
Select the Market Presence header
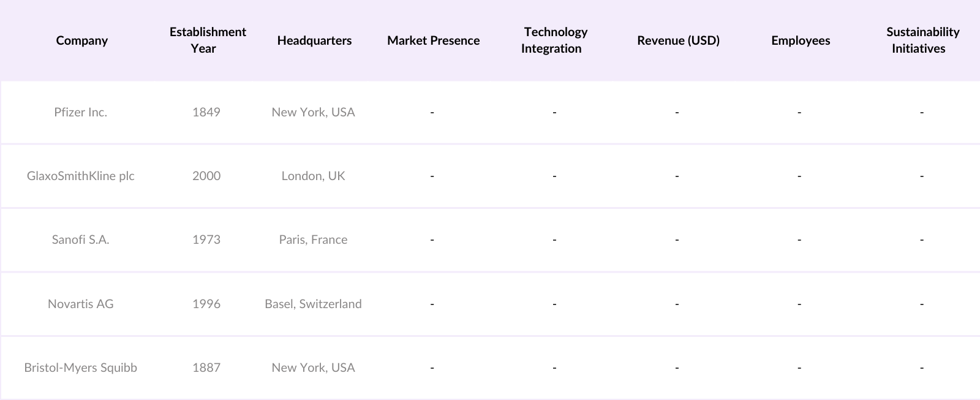click(433, 40)
